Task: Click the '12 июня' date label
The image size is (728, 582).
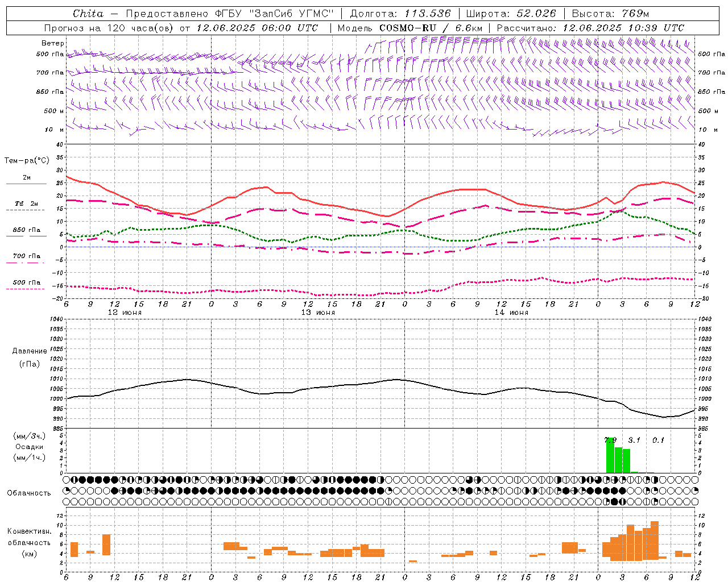Action: pyautogui.click(x=125, y=313)
